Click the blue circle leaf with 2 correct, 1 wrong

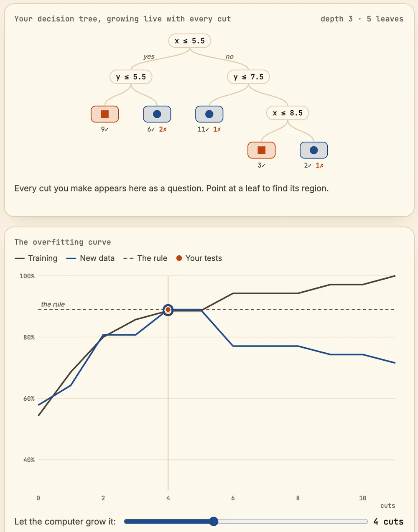(x=314, y=150)
